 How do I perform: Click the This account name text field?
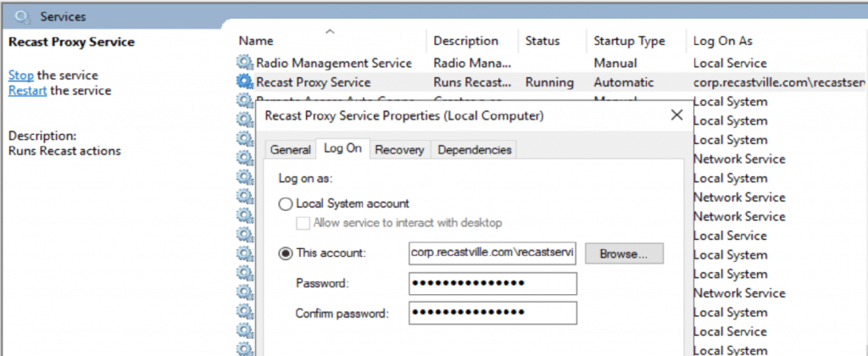pyautogui.click(x=492, y=253)
